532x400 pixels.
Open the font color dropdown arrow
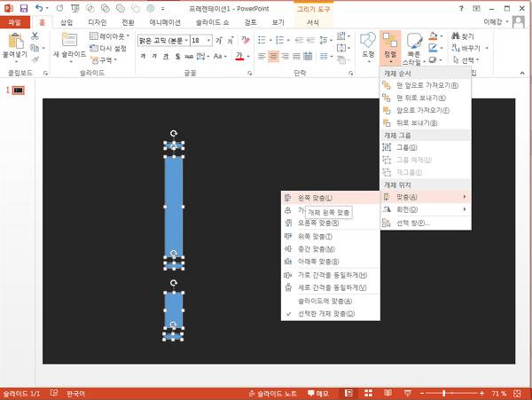tap(248, 56)
